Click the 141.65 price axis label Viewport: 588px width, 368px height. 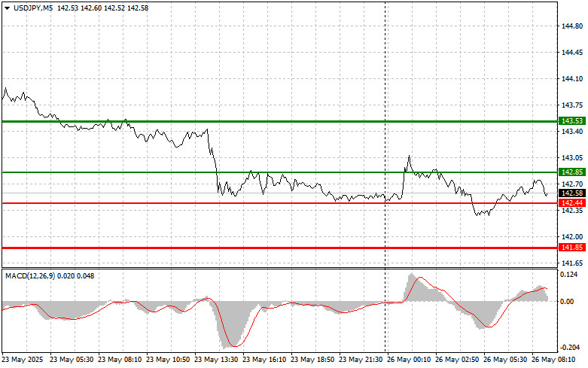[572, 263]
